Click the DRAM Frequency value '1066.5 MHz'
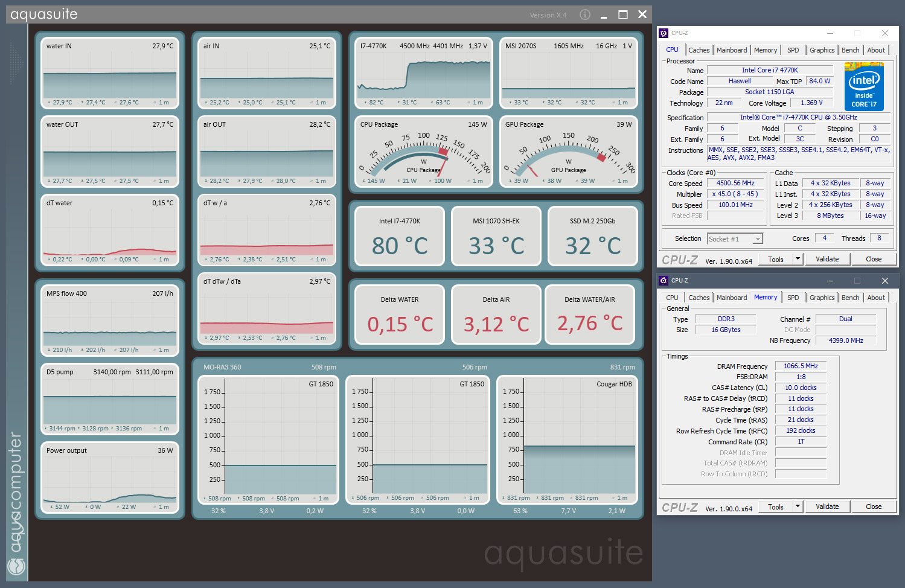Image resolution: width=905 pixels, height=588 pixels. (801, 366)
